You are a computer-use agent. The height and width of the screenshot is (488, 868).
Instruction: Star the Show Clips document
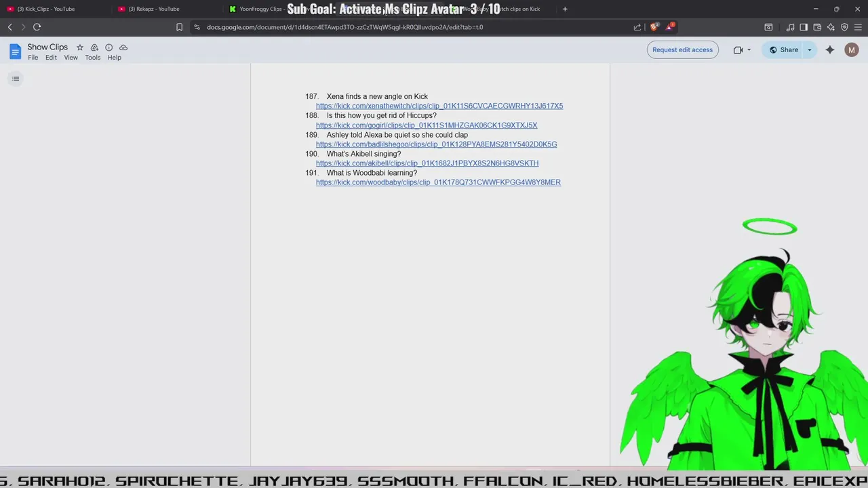(x=80, y=47)
